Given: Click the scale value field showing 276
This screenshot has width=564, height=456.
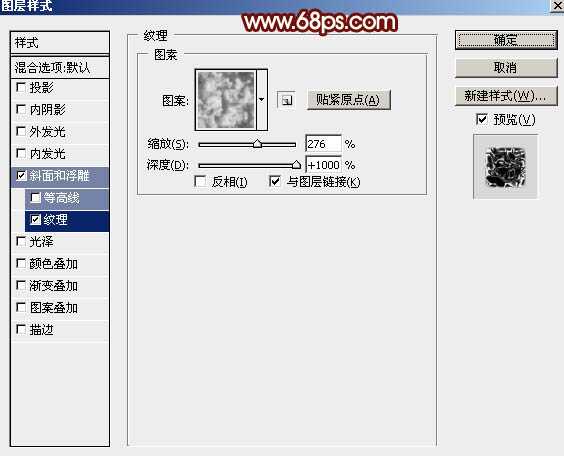Looking at the screenshot, I should pyautogui.click(x=323, y=144).
